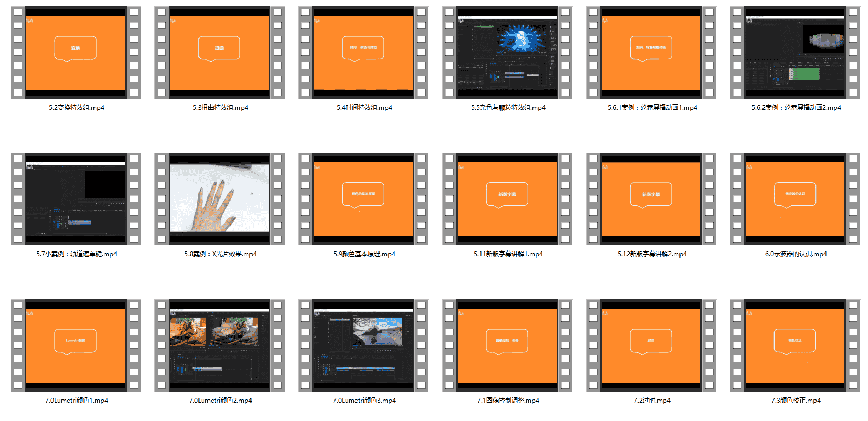The height and width of the screenshot is (421, 868).
Task: Choose the 7.0Lumetri颜色3.mp4 video thumbnail
Action: 363,345
